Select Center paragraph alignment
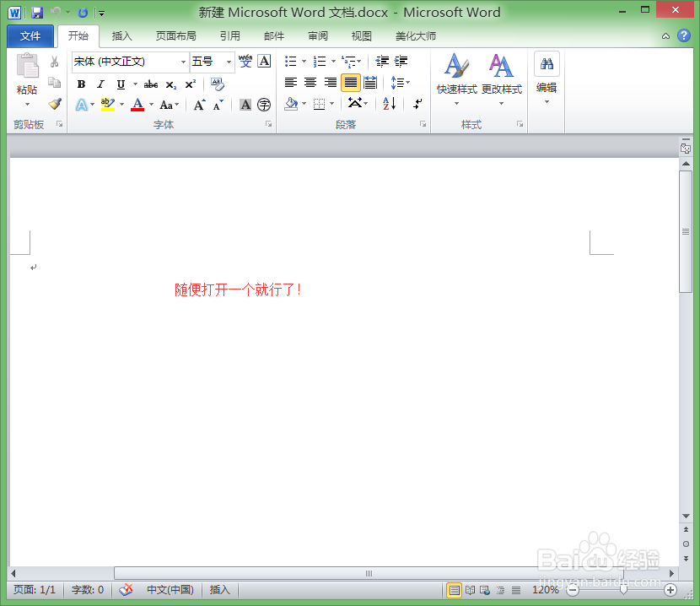The width and height of the screenshot is (700, 606). coord(310,82)
